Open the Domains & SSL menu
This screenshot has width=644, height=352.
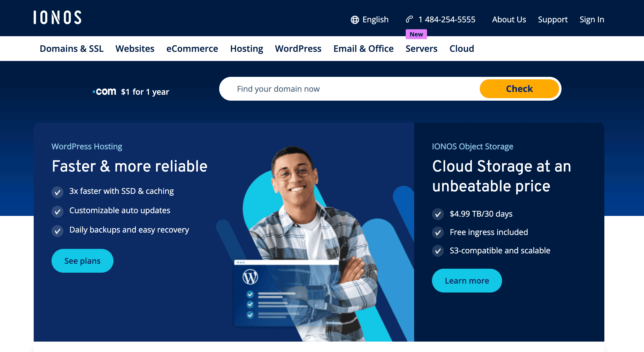pos(72,49)
